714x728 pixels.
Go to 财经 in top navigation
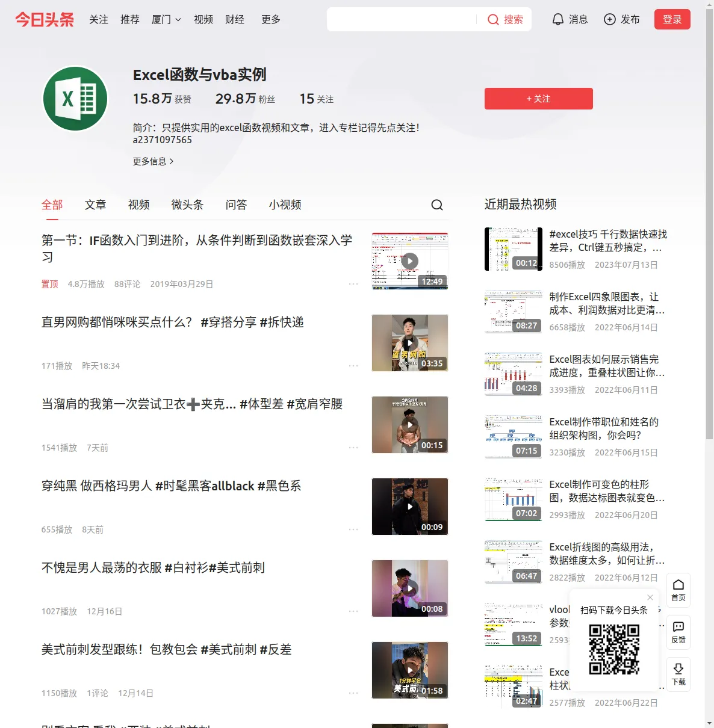point(235,19)
